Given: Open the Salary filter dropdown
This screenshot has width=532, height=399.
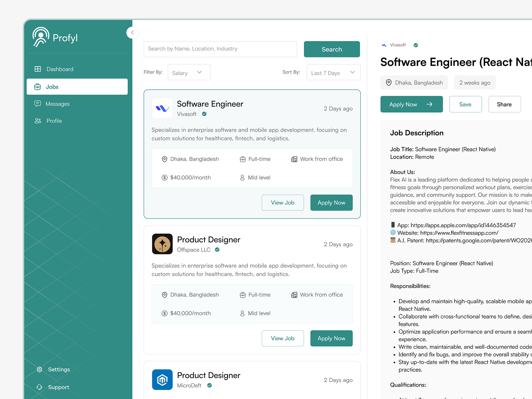Looking at the screenshot, I should (189, 72).
